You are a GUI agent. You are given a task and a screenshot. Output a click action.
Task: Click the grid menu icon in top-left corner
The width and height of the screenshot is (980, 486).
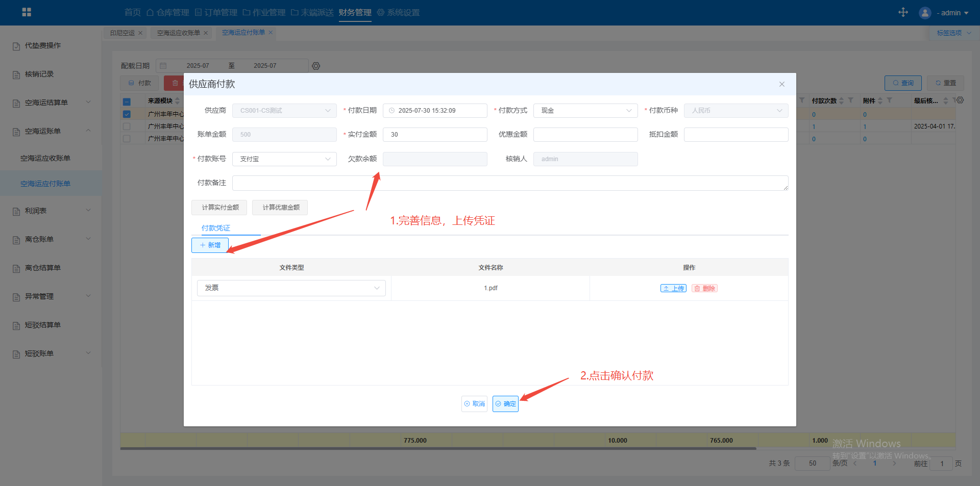click(27, 12)
